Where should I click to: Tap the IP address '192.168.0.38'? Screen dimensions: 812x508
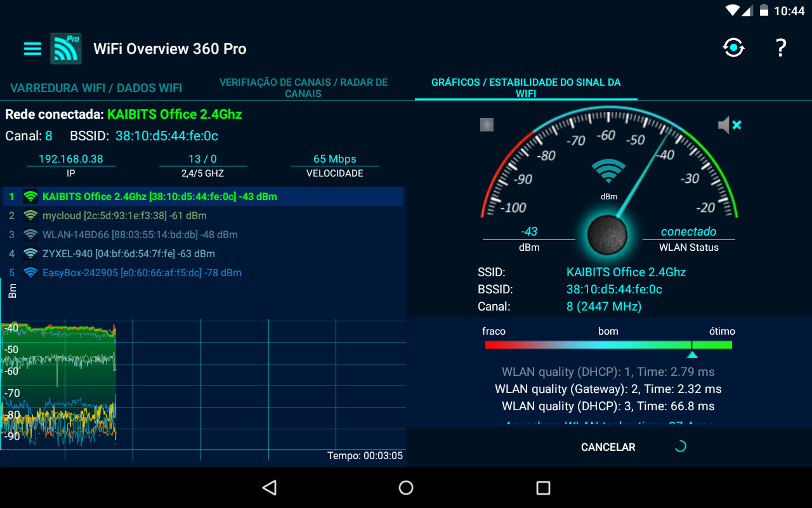(71, 159)
